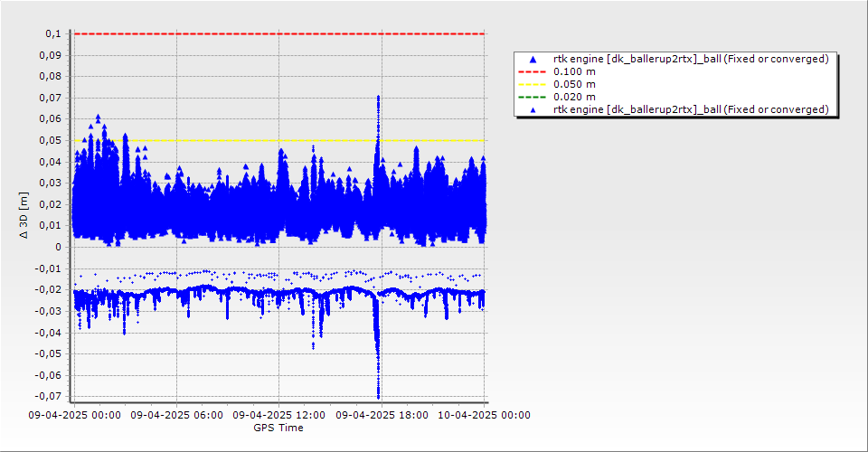Click the red dashed line legend swatch
The height and width of the screenshot is (452, 868).
coord(532,71)
